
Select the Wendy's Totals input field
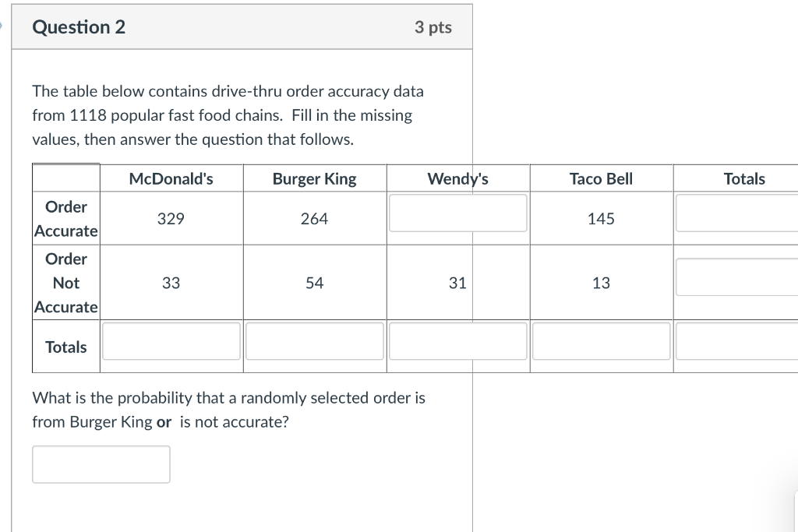[x=457, y=341]
